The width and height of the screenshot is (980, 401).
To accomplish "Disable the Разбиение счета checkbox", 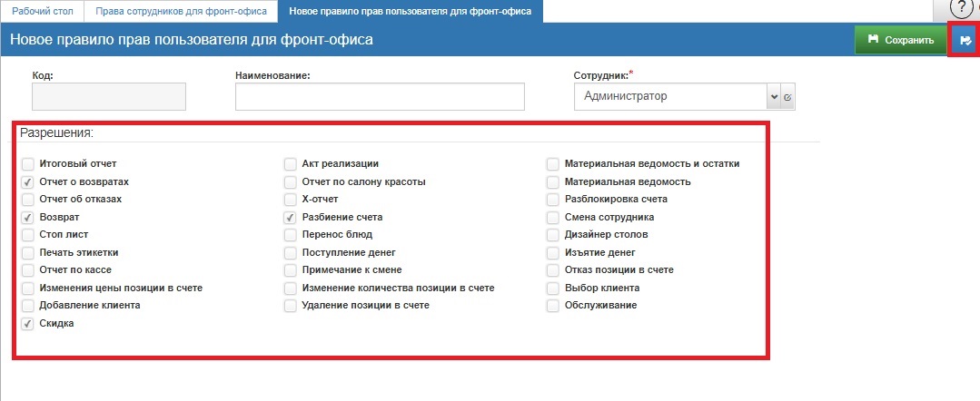I will tap(290, 218).
